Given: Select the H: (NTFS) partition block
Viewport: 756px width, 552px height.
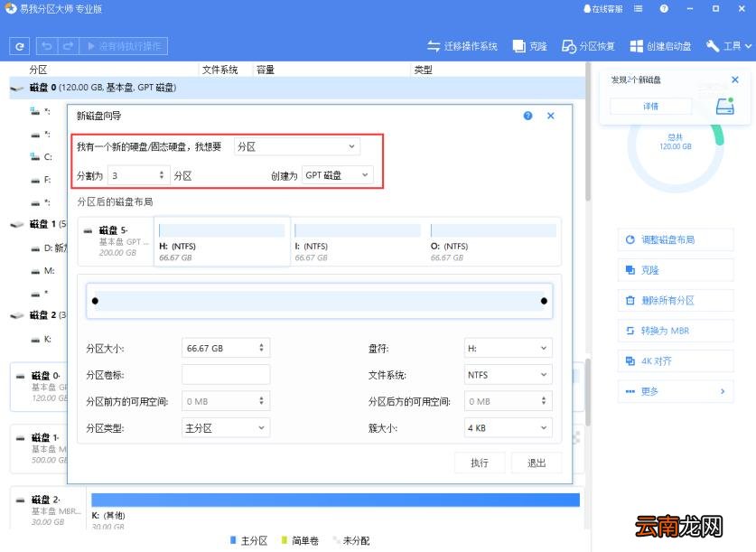Looking at the screenshot, I should coord(222,241).
